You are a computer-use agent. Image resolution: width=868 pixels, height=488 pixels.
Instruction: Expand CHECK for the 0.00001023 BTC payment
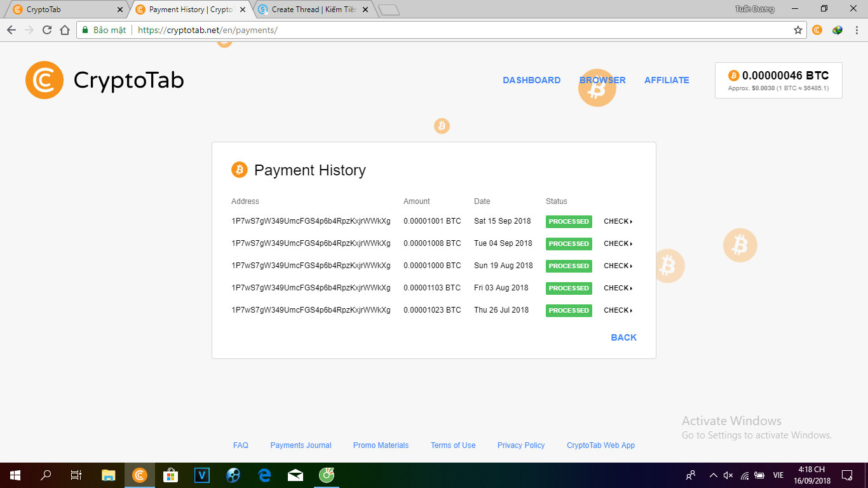(618, 311)
